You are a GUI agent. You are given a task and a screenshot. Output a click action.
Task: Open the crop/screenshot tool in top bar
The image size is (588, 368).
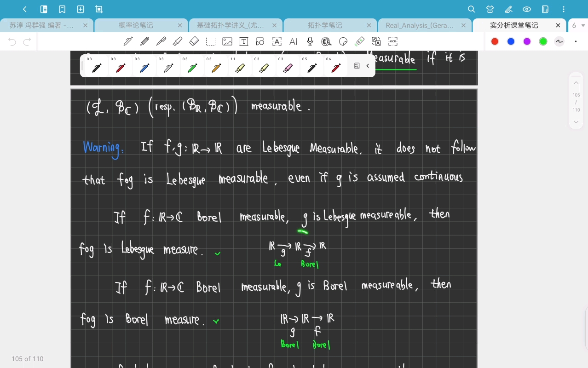[x=99, y=9]
